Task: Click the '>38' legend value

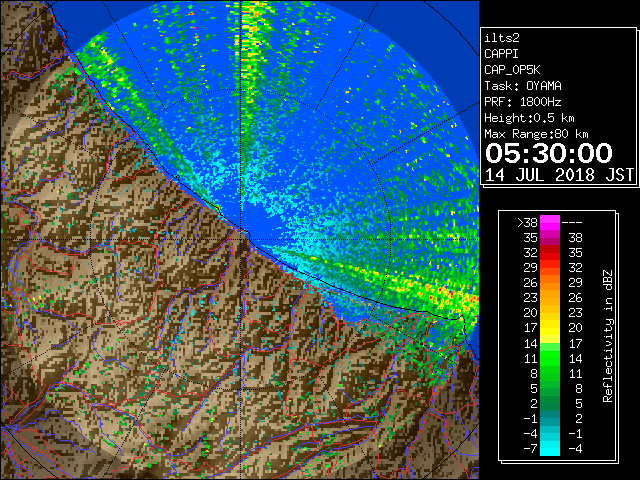Action: [527, 223]
